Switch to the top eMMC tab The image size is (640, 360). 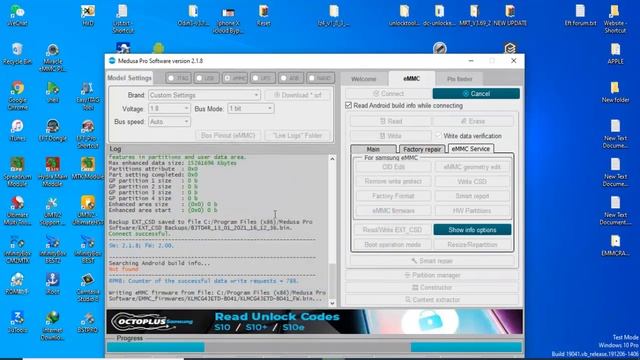pyautogui.click(x=411, y=78)
